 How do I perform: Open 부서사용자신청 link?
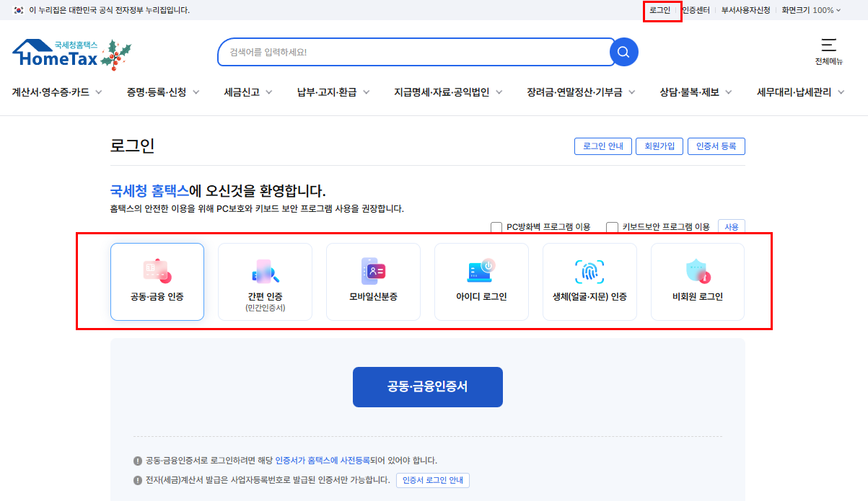[746, 10]
